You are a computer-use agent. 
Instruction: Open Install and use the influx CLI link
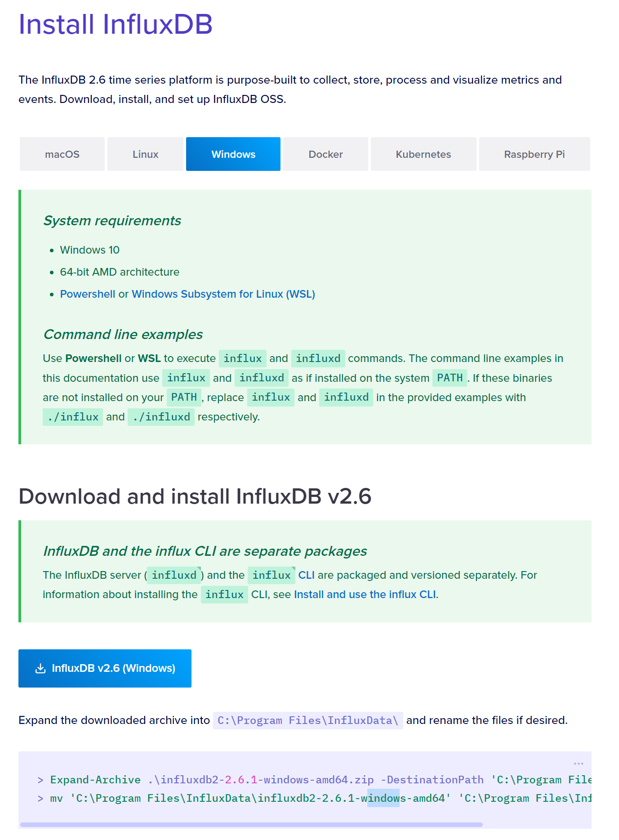coord(365,594)
